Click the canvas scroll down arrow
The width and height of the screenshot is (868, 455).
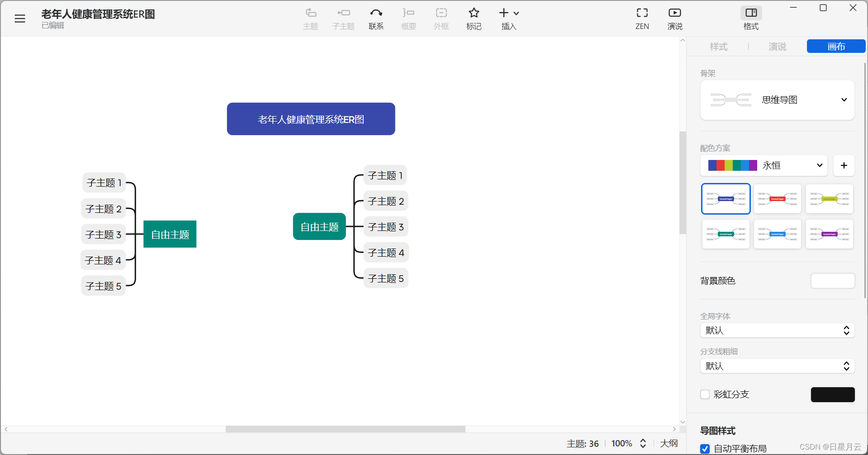(683, 422)
